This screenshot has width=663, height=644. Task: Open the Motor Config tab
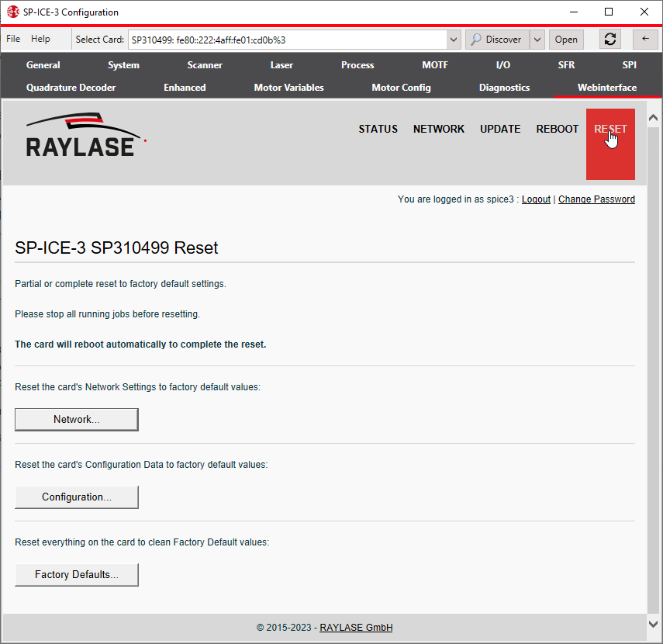pyautogui.click(x=401, y=88)
